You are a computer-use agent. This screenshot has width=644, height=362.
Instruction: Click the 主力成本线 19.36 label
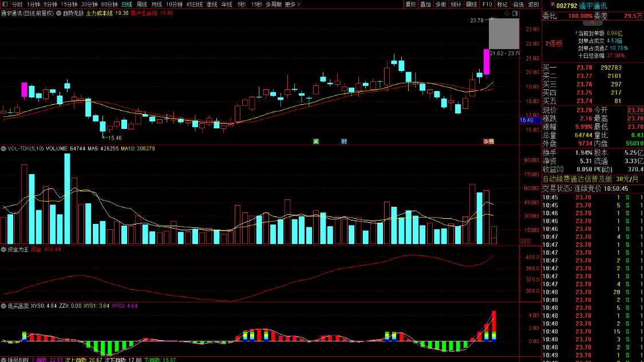107,13
